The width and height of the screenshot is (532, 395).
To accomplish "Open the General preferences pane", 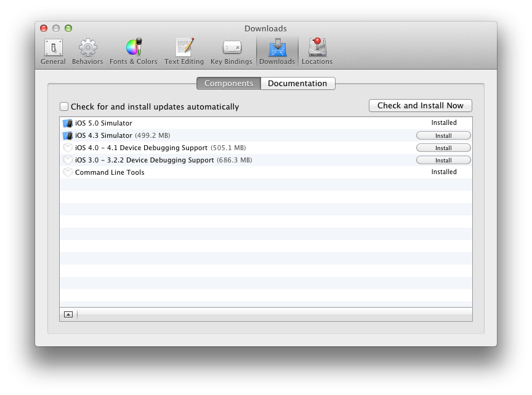I will (x=53, y=49).
